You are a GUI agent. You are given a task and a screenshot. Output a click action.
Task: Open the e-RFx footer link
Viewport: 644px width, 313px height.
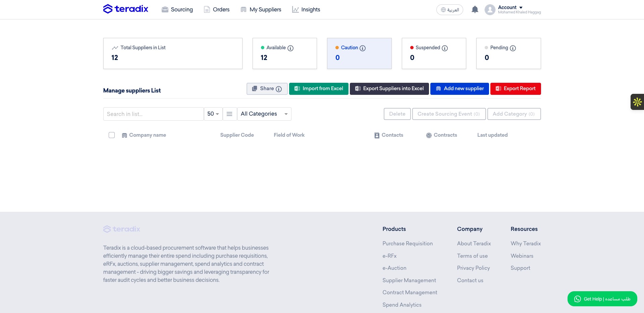(389, 256)
